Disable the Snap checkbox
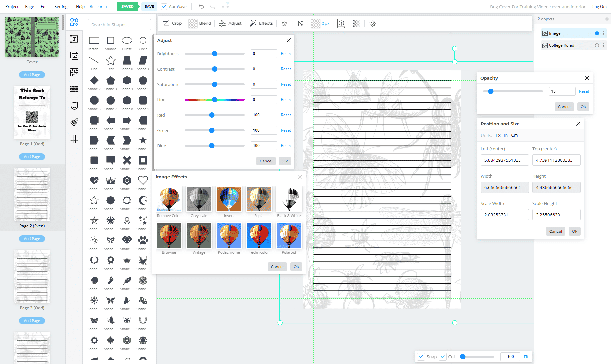611x364 pixels. pyautogui.click(x=421, y=357)
